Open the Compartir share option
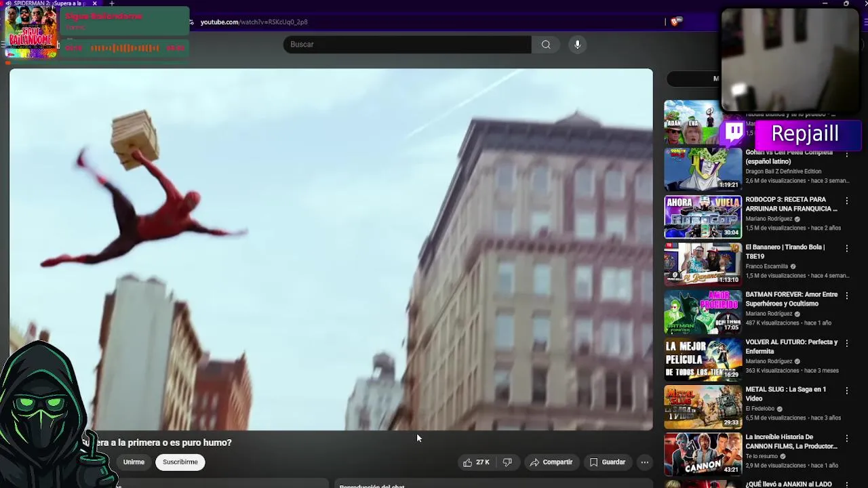Image resolution: width=868 pixels, height=488 pixels. tap(551, 462)
